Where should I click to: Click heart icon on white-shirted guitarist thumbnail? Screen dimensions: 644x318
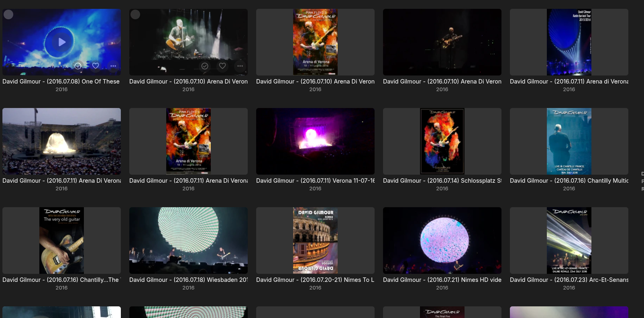[x=222, y=66]
